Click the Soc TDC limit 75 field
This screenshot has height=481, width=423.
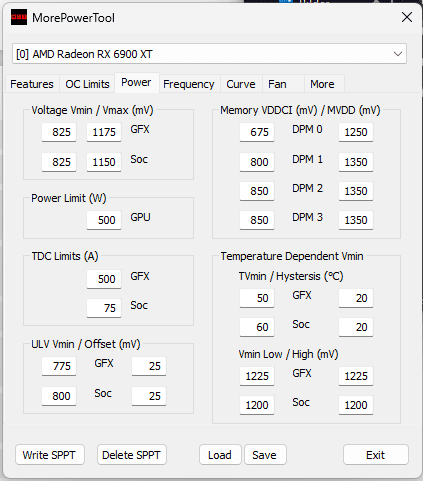pyautogui.click(x=104, y=308)
